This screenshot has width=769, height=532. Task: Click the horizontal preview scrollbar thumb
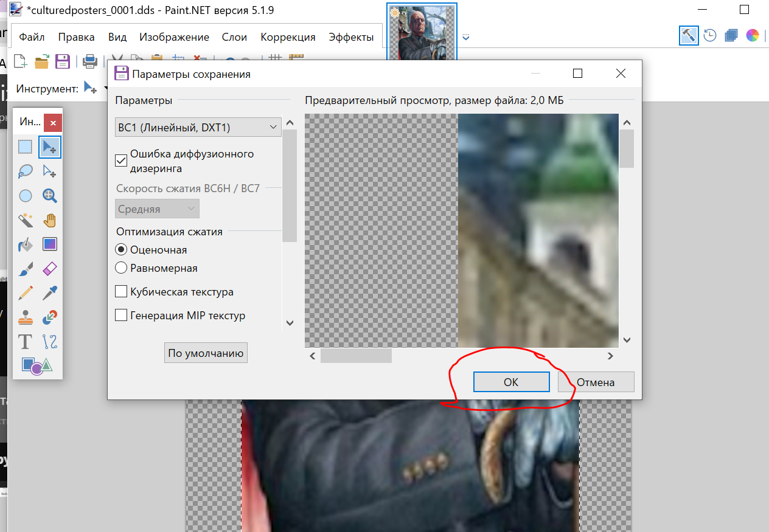(x=356, y=356)
